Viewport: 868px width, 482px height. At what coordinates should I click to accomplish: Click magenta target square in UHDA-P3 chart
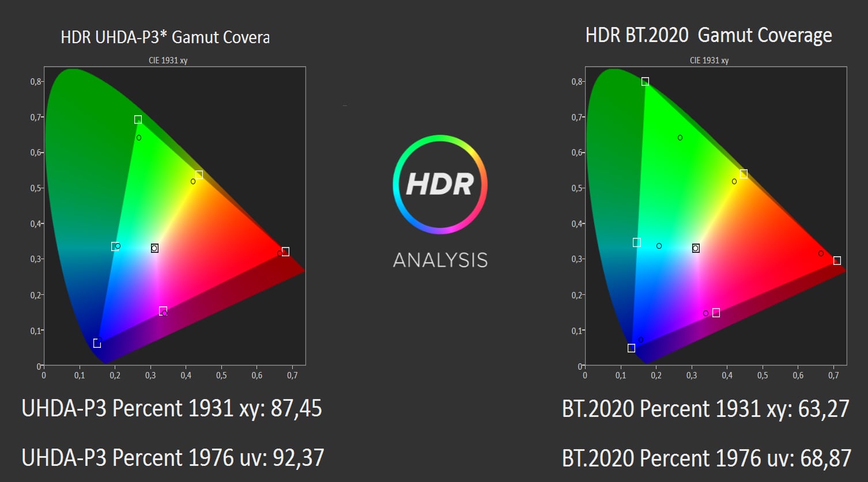pos(163,311)
